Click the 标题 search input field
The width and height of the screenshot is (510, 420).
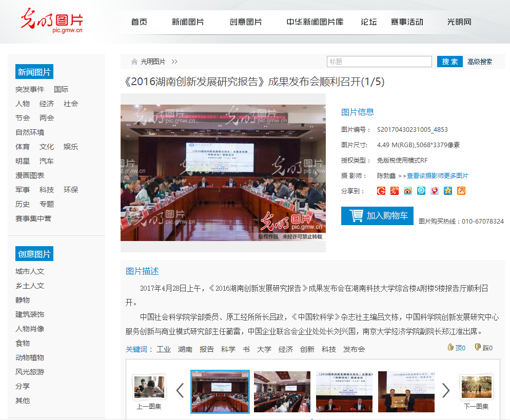pos(379,62)
